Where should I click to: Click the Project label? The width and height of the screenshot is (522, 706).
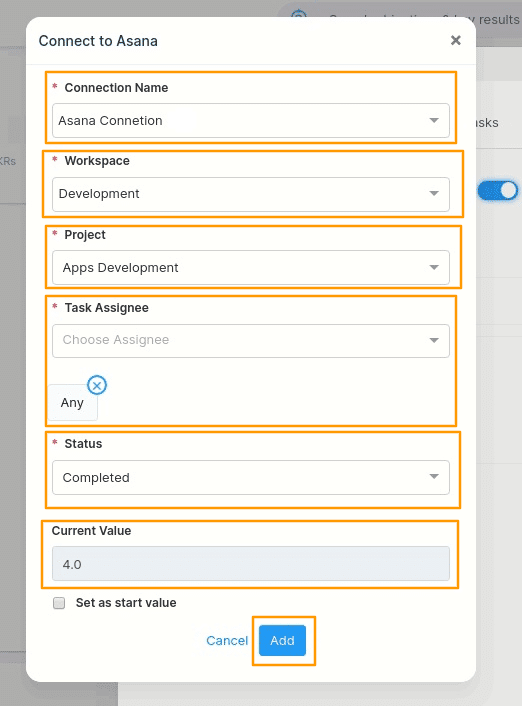[85, 235]
